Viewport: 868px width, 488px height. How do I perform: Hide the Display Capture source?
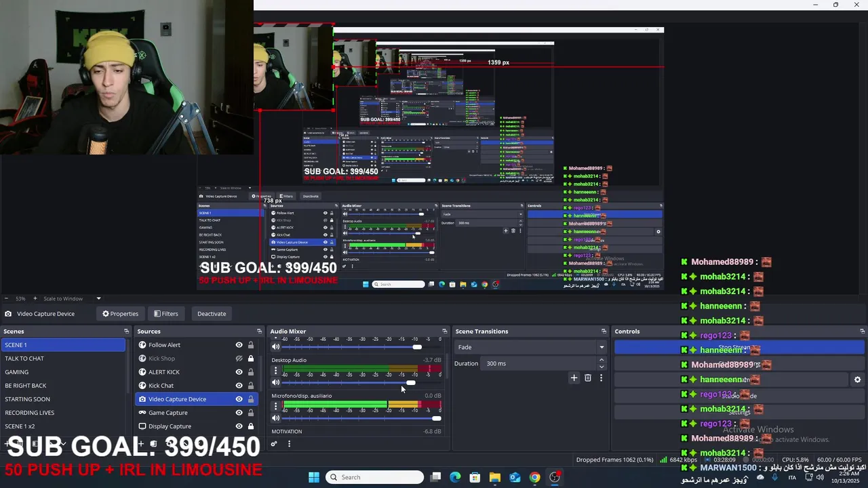point(239,426)
